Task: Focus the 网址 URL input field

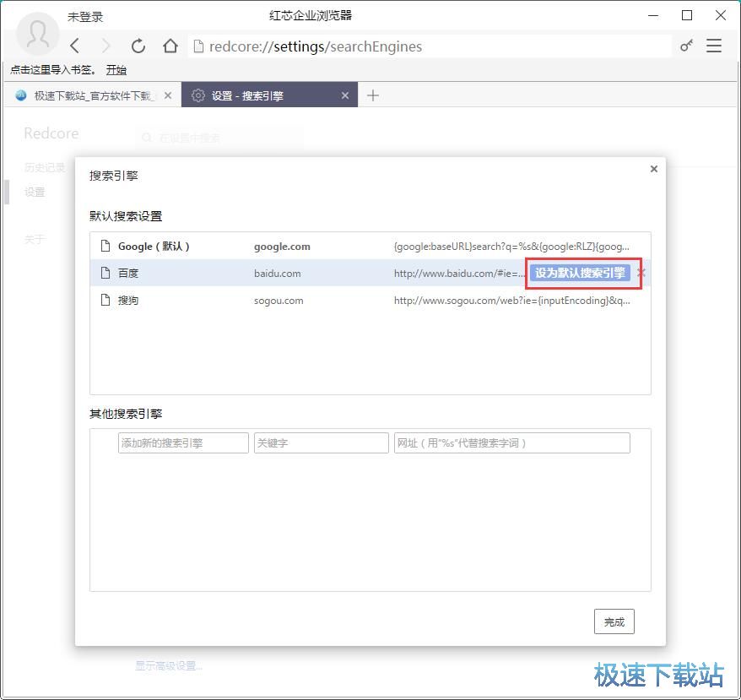Action: 511,442
